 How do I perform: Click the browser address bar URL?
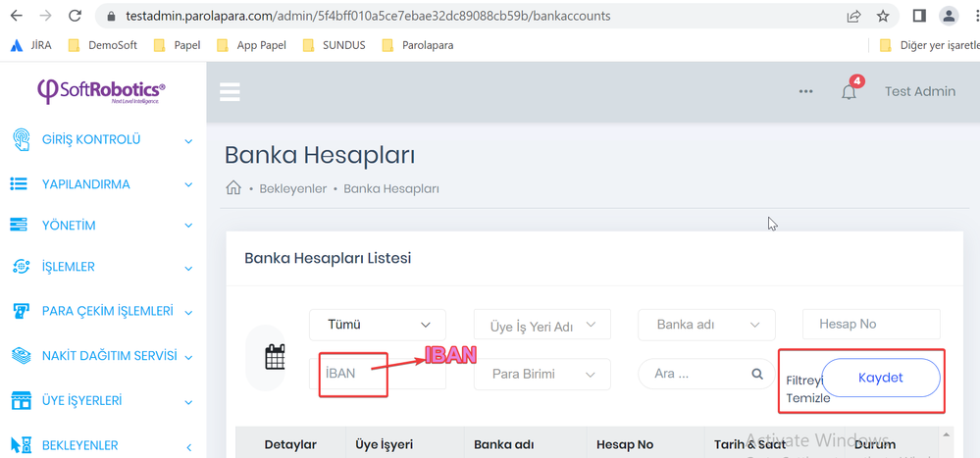tap(368, 17)
